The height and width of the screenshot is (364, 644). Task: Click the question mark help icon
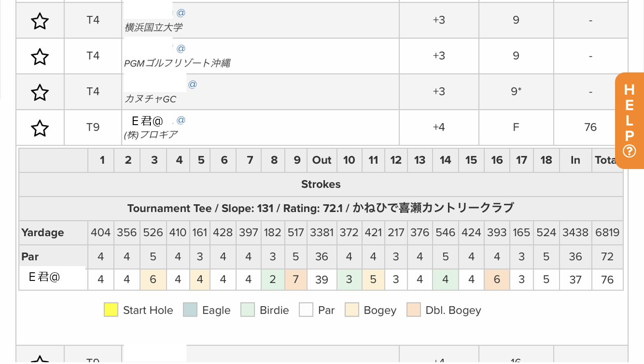629,151
